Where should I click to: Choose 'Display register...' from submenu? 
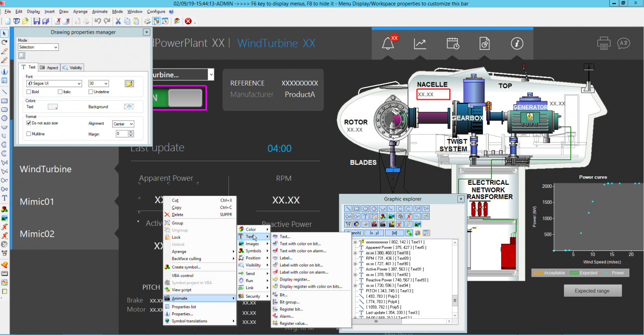(x=294, y=279)
